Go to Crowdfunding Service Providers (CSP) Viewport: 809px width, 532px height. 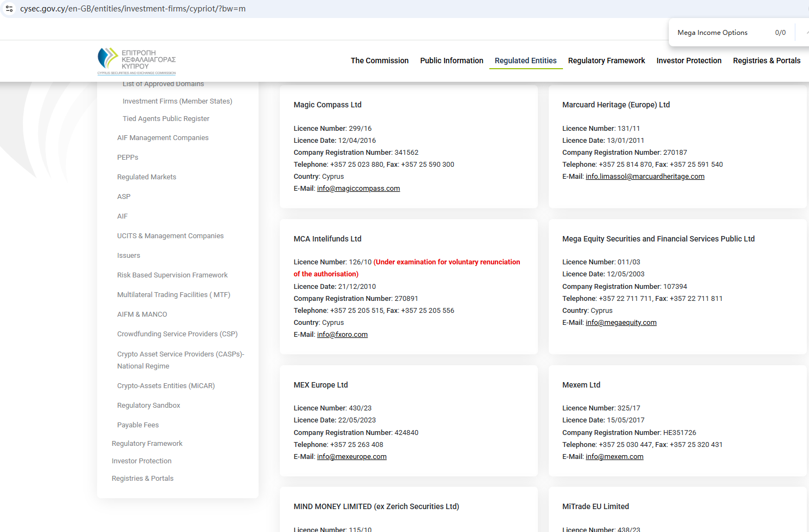177,334
